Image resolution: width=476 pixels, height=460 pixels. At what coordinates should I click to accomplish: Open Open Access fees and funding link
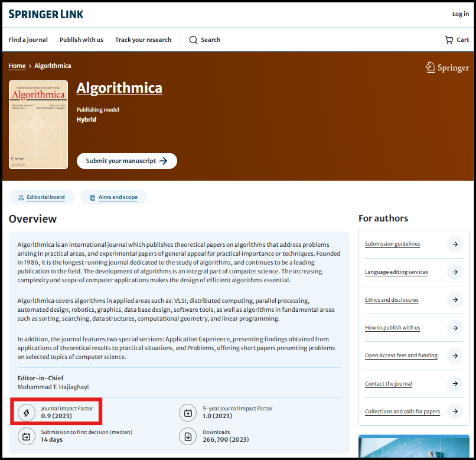pyautogui.click(x=401, y=355)
